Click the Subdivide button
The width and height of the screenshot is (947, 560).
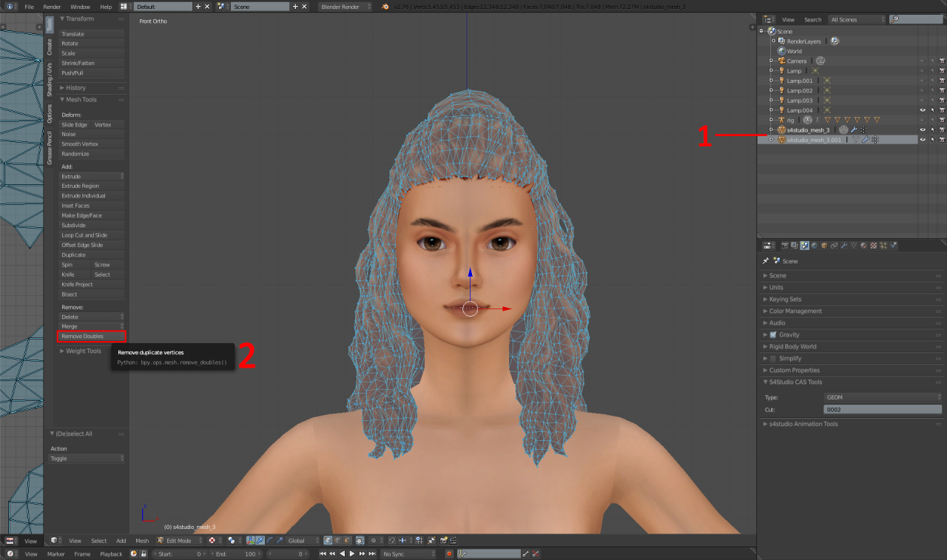click(x=92, y=226)
